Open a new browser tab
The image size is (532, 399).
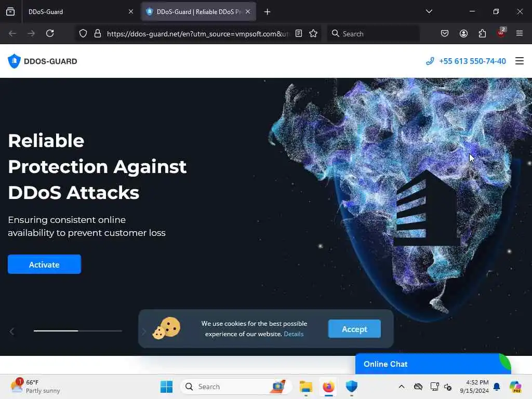tap(268, 12)
